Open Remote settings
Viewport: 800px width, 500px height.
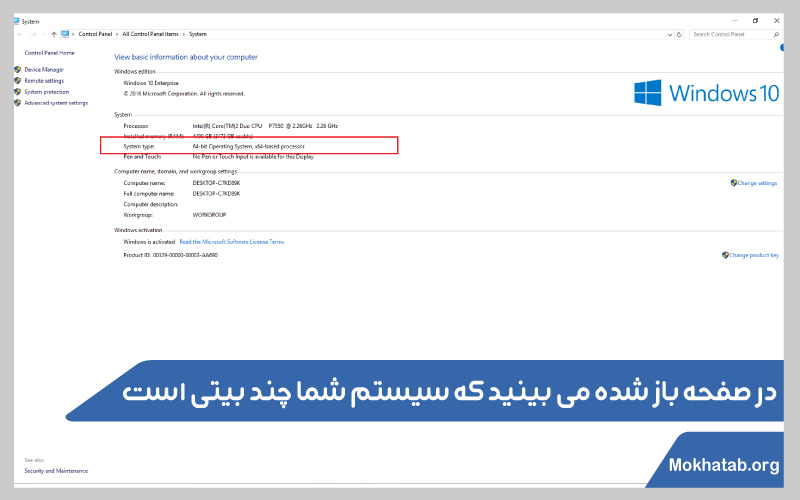[44, 81]
